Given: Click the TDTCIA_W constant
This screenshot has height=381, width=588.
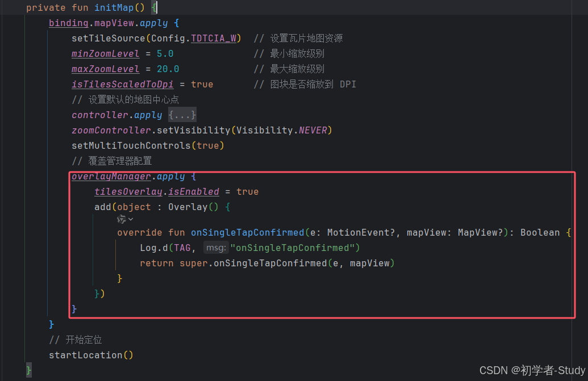Looking at the screenshot, I should pyautogui.click(x=214, y=38).
